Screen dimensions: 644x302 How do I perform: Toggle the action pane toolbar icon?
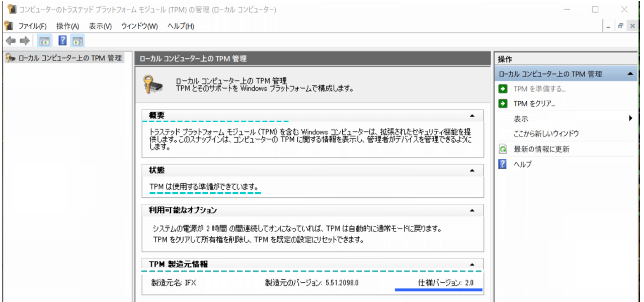click(x=77, y=41)
